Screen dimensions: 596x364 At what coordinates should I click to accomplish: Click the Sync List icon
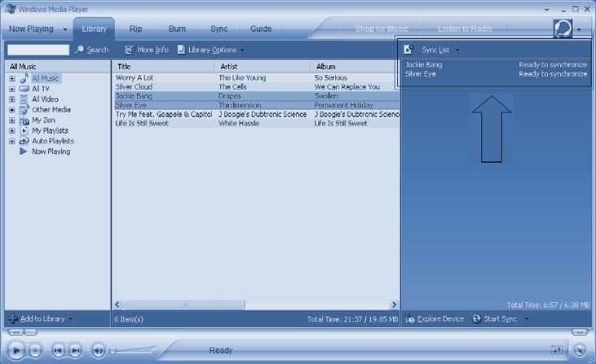tap(408, 50)
